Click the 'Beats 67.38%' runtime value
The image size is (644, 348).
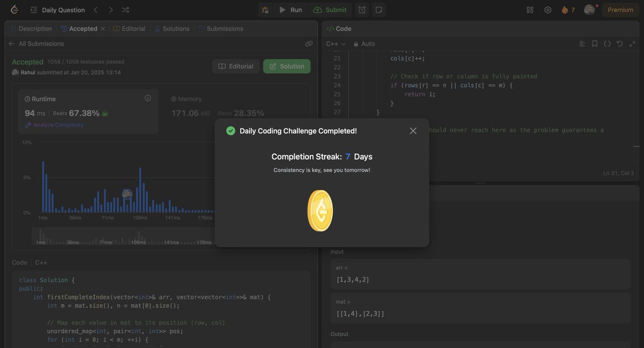point(76,113)
